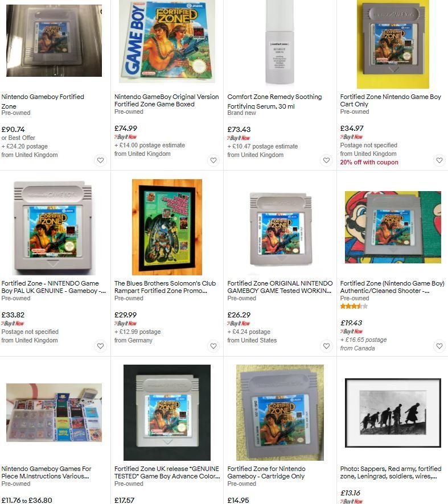Open the framed Blues Brothers promo poster thumbnail
Viewport: 448px width, 504px height.
pyautogui.click(x=167, y=227)
